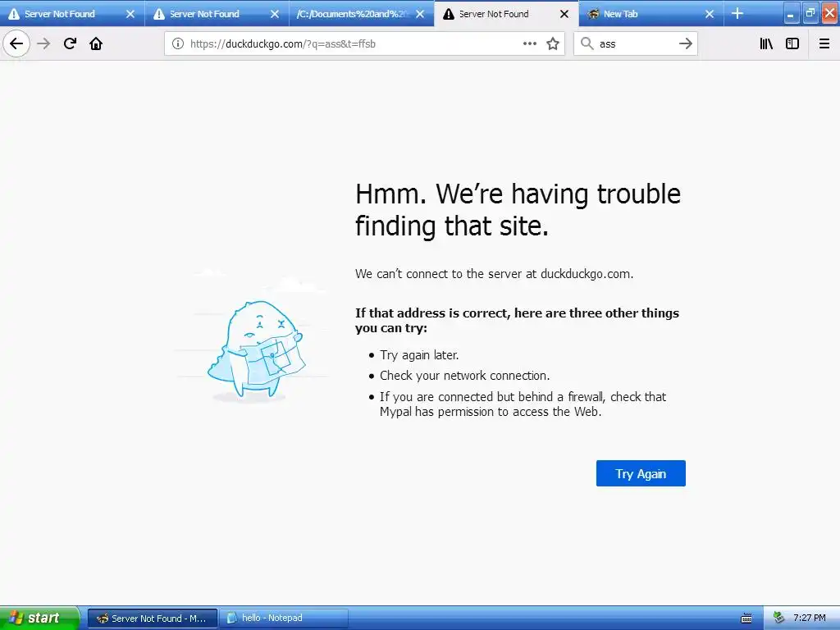Click the 7:27 PM clock
Image resolution: width=840 pixels, height=630 pixels.
pyautogui.click(x=810, y=619)
